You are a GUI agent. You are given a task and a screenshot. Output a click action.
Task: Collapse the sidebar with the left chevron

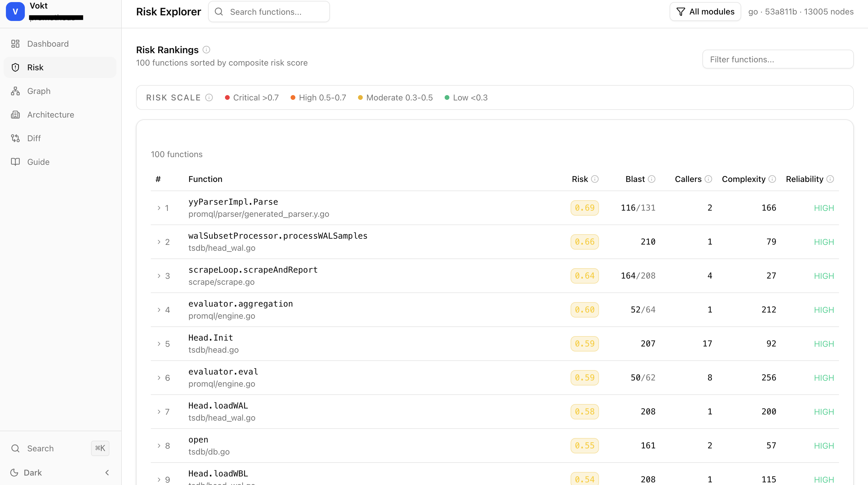(x=107, y=473)
